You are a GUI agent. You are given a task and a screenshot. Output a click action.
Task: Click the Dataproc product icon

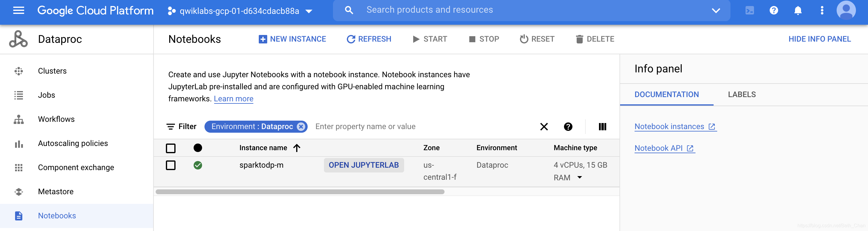tap(18, 39)
